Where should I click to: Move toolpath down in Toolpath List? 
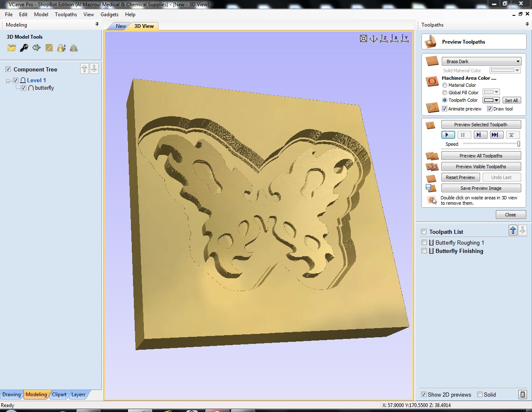tap(522, 230)
